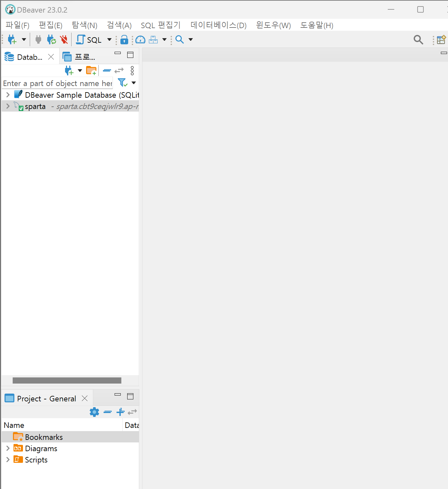This screenshot has height=489, width=448.
Task: Close the Project - General tab
Action: (x=85, y=398)
